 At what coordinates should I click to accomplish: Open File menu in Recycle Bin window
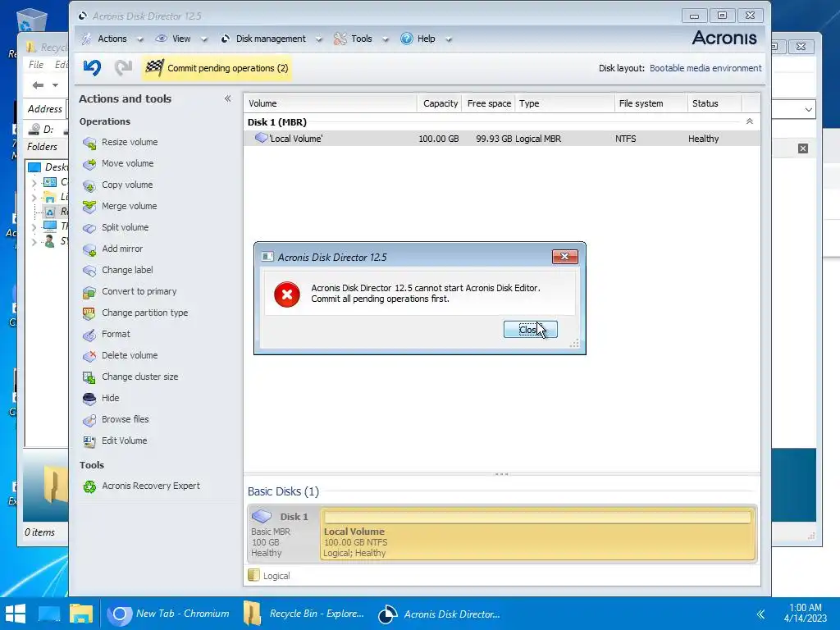tap(36, 64)
